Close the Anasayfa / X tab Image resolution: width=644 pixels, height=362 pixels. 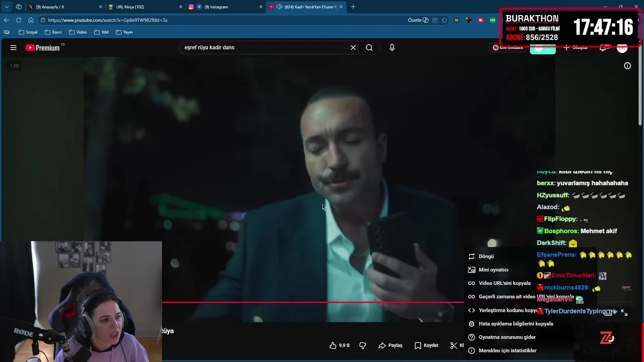(100, 7)
